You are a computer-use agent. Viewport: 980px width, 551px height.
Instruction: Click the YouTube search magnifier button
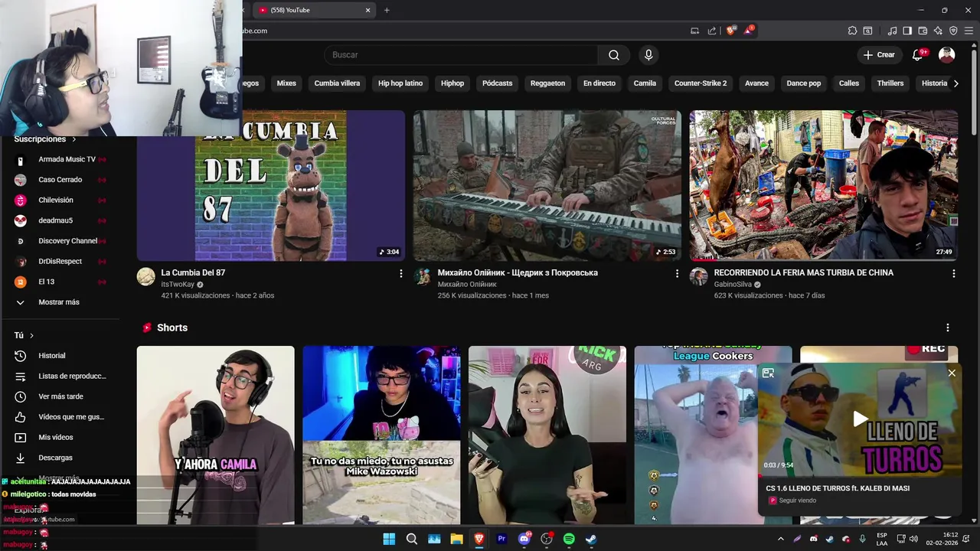[x=614, y=55]
